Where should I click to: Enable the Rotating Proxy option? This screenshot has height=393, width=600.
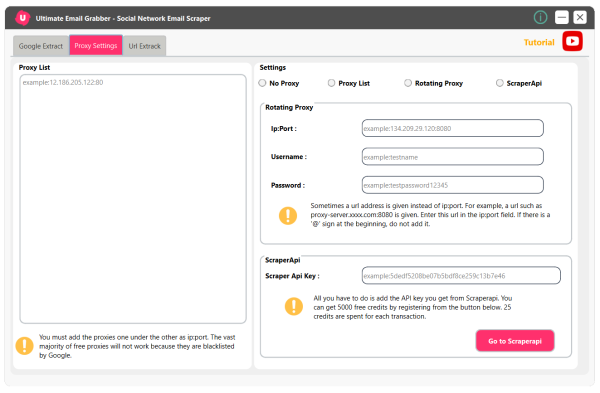click(x=434, y=83)
